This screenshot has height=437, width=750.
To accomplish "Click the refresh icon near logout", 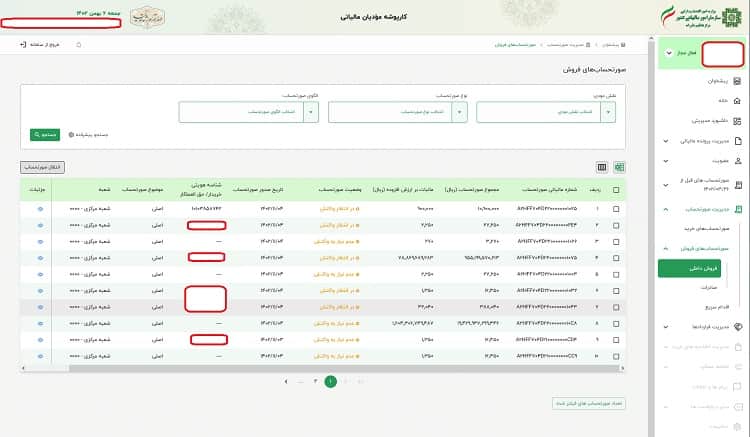I will pyautogui.click(x=79, y=44).
